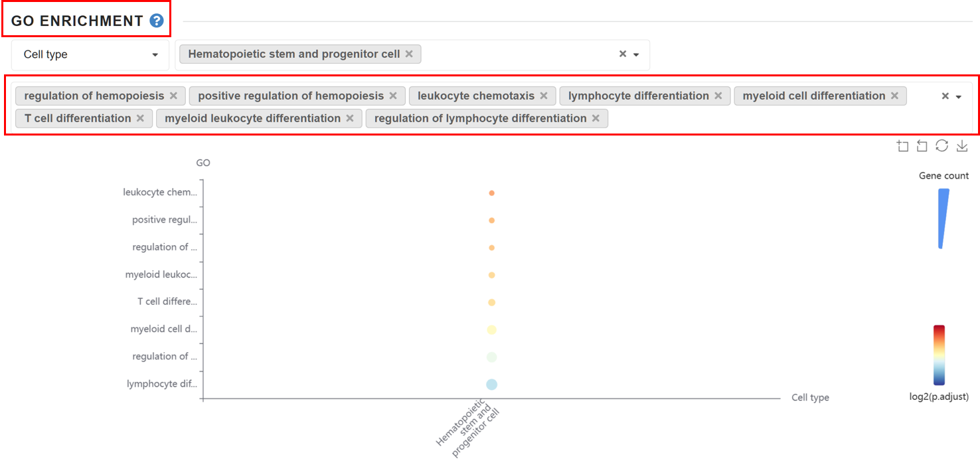This screenshot has height=465, width=980.
Task: Click the log2(p.adjust) color scale bar
Action: [x=939, y=355]
